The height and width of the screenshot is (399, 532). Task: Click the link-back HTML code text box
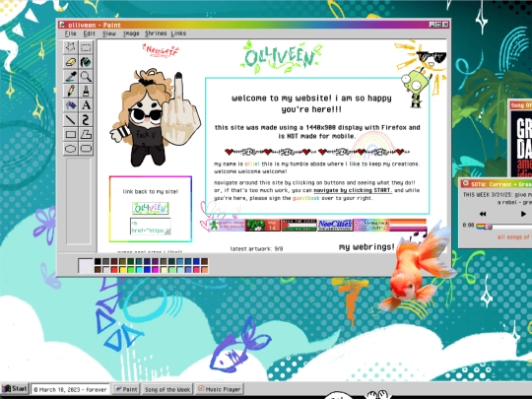pyautogui.click(x=151, y=227)
